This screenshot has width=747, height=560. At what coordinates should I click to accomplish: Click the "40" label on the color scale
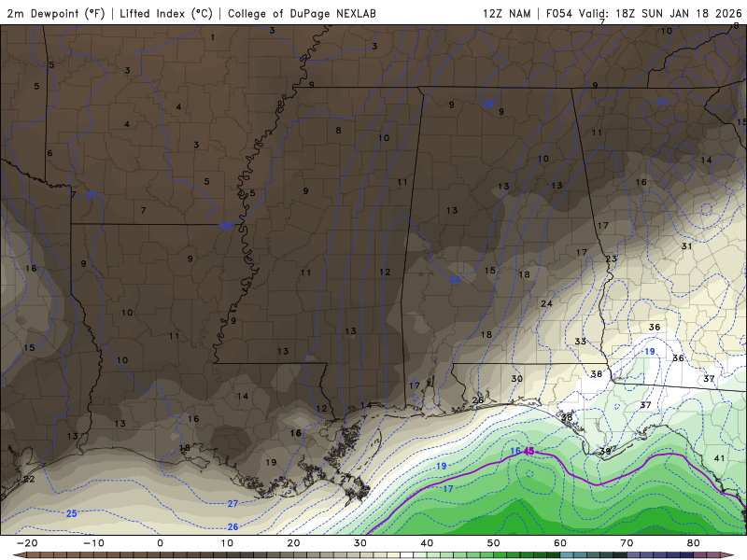[427, 543]
